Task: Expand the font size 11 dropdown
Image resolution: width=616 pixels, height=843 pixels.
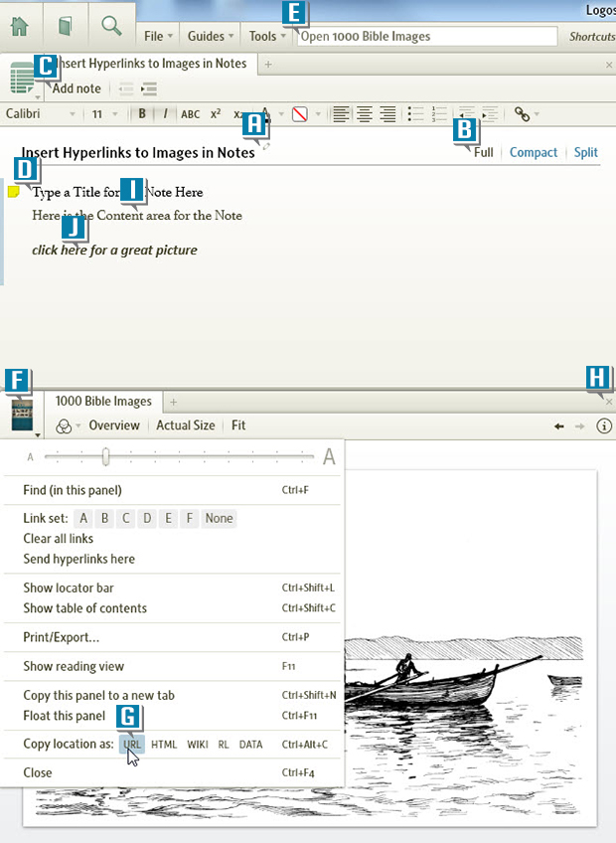Action: coord(104,114)
